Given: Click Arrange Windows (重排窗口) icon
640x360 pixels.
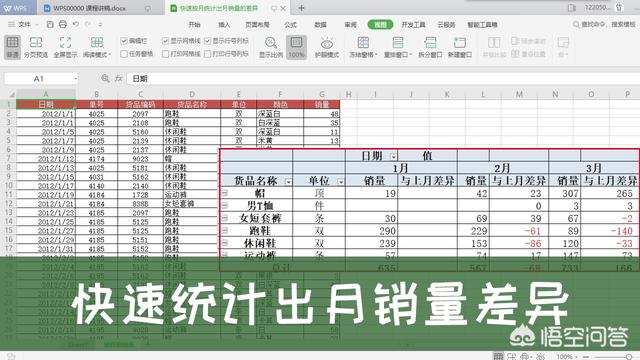Looking at the screenshot, I should (x=398, y=42).
